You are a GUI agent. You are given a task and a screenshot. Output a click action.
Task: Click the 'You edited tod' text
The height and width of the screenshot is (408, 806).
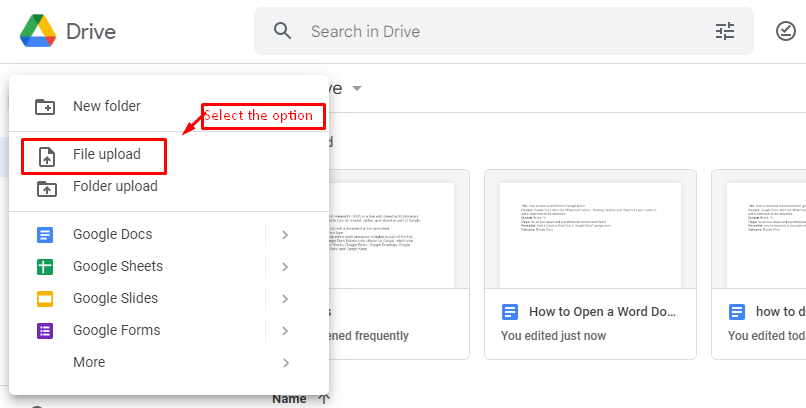pos(766,336)
